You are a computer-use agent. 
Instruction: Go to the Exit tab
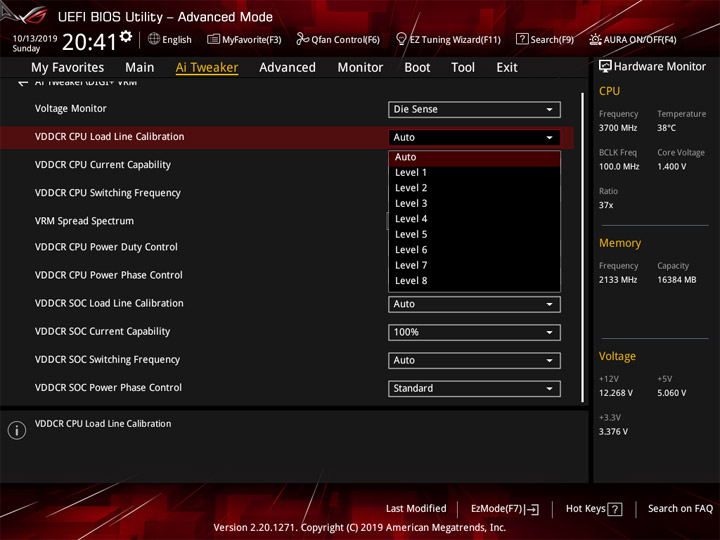[507, 68]
